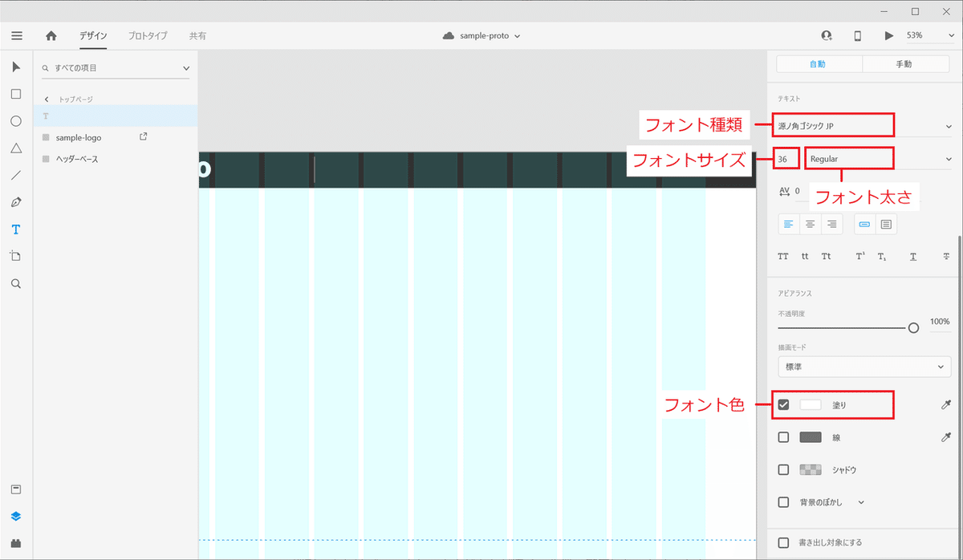Open the hamburger main menu
Viewport: 963px width, 560px height.
[x=17, y=36]
